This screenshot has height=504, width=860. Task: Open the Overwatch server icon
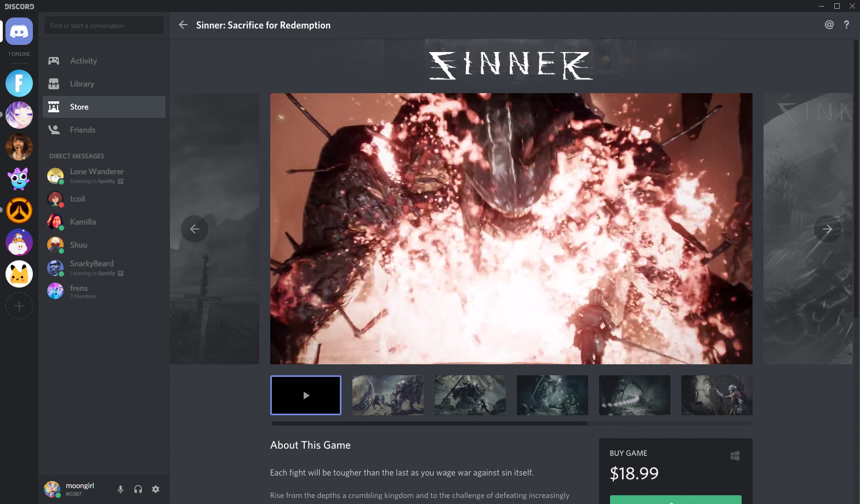[x=19, y=211]
